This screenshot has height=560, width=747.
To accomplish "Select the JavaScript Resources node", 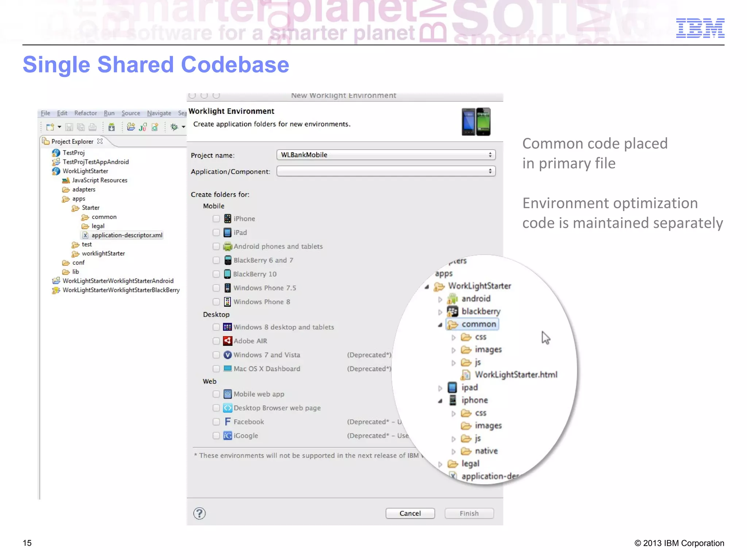I will pos(100,180).
